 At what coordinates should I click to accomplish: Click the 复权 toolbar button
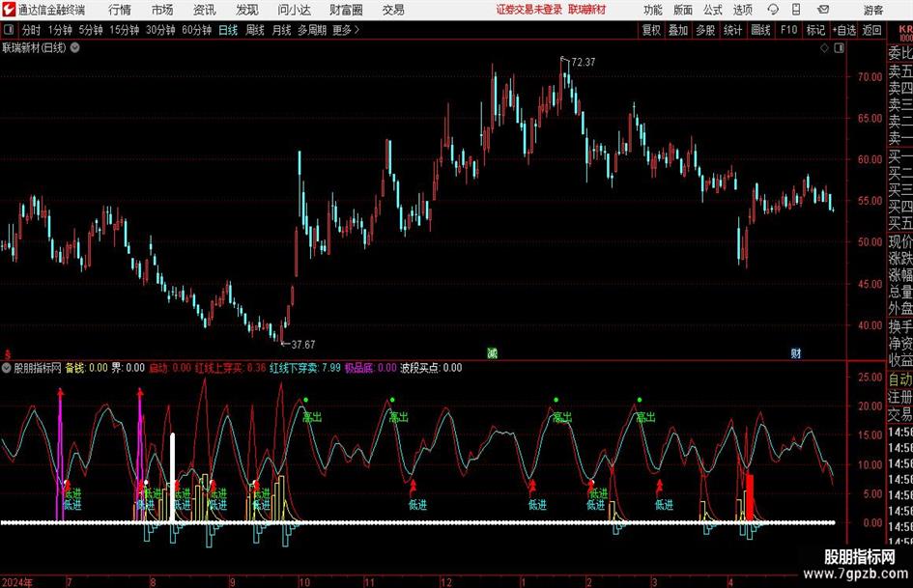tap(651, 30)
